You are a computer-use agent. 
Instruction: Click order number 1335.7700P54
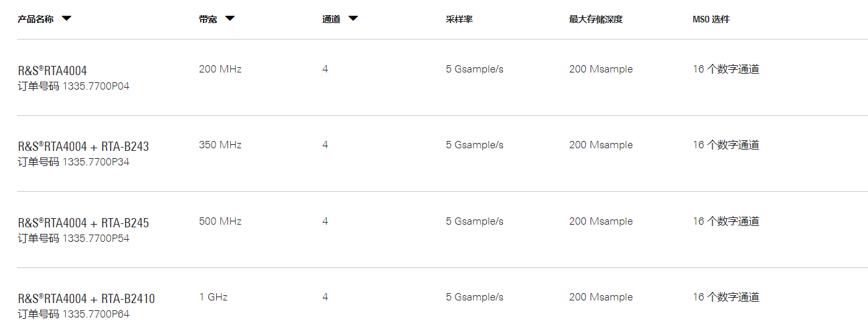(x=96, y=238)
